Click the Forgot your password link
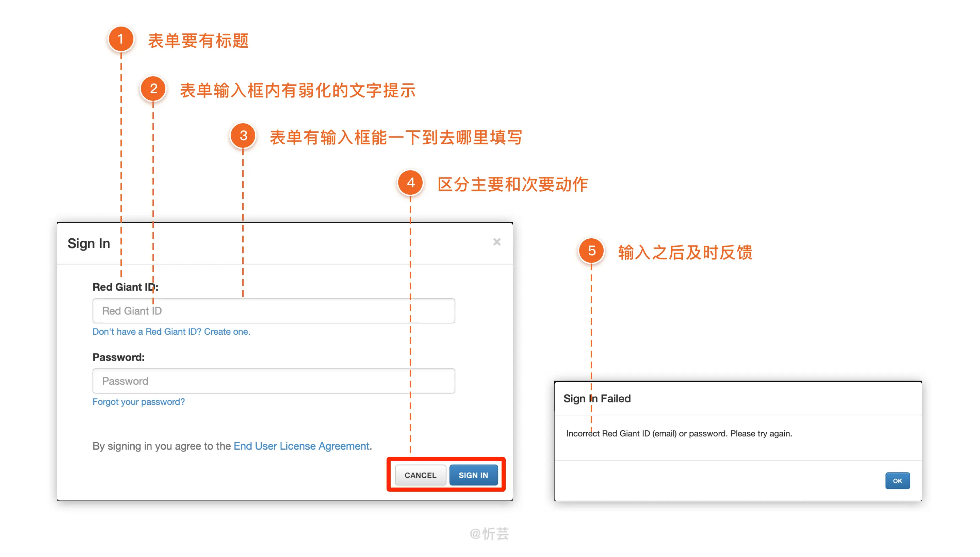 click(139, 402)
